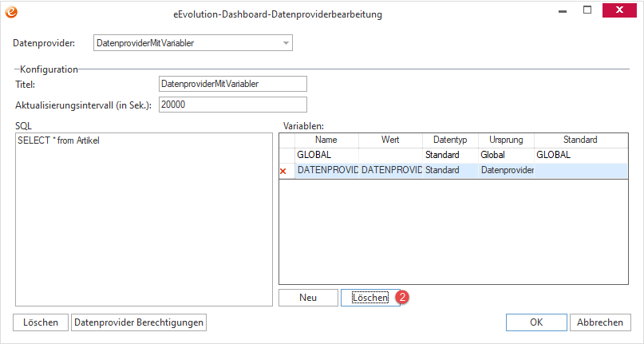This screenshot has height=344, width=644.
Task: Click the Wert cell of the DATENPROVID row
Action: (390, 170)
